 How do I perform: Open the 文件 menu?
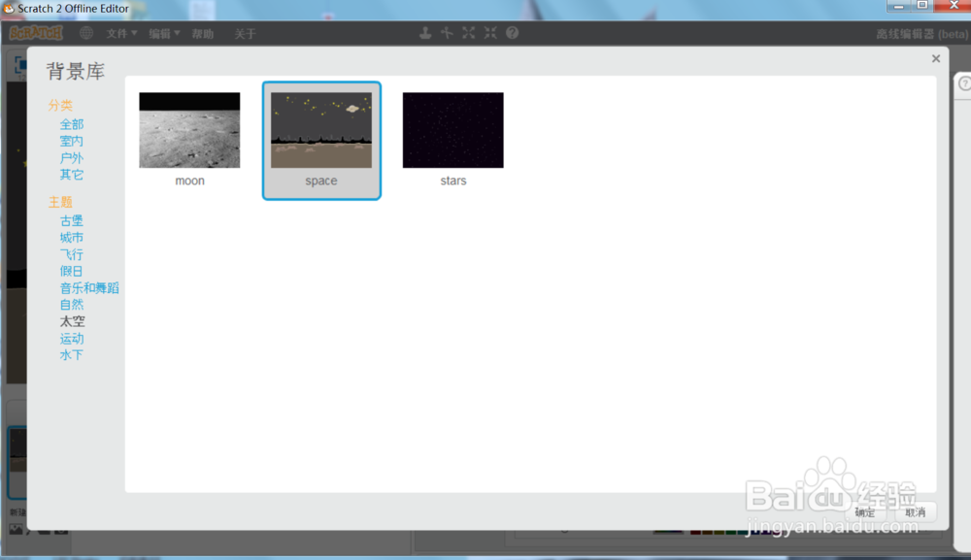(120, 33)
